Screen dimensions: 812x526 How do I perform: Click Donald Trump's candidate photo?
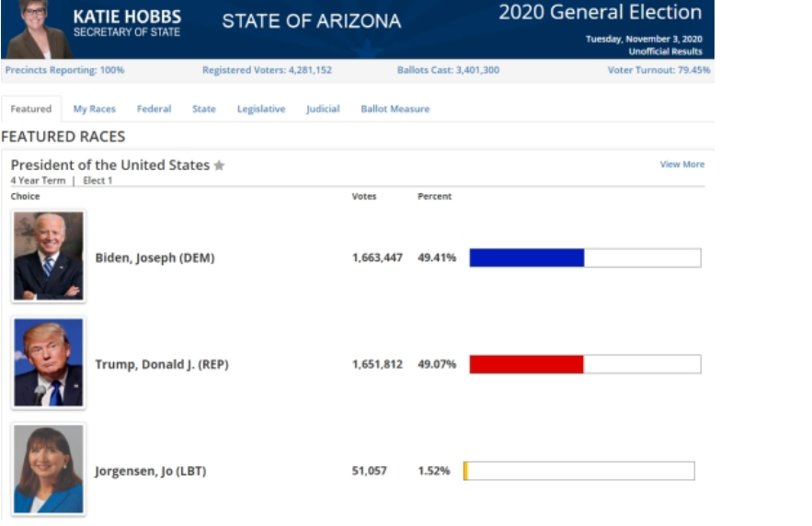click(49, 363)
